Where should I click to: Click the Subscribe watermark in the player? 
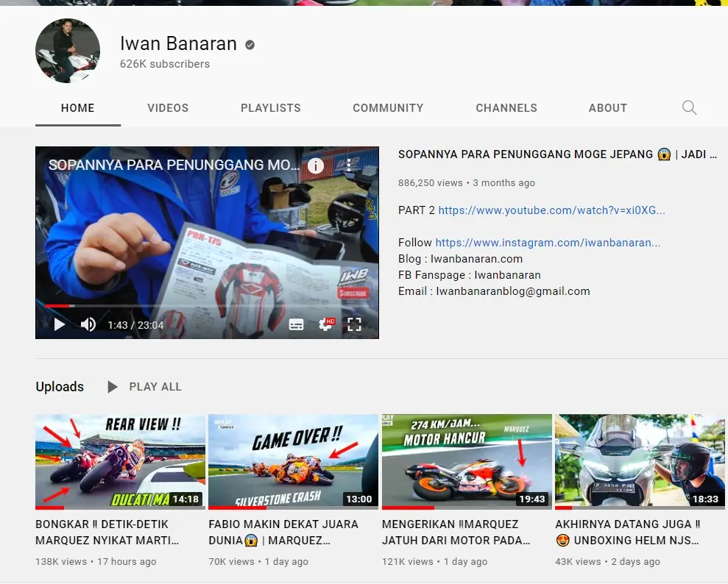tap(353, 293)
